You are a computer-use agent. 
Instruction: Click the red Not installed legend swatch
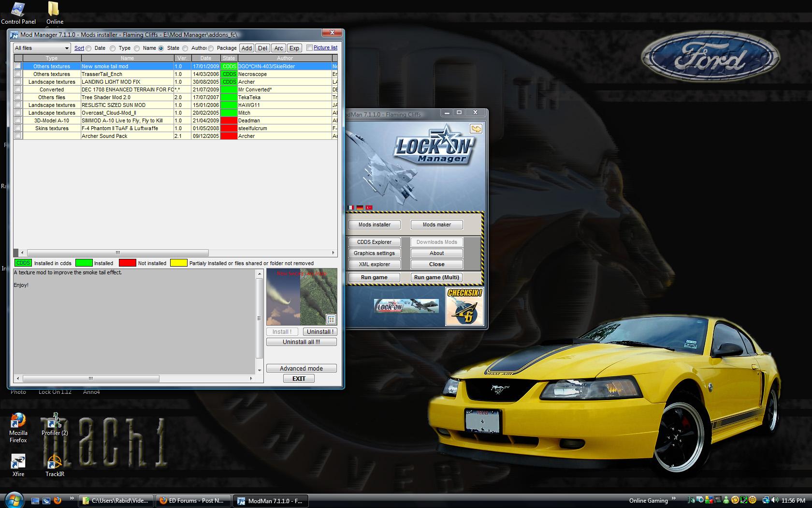tap(128, 263)
